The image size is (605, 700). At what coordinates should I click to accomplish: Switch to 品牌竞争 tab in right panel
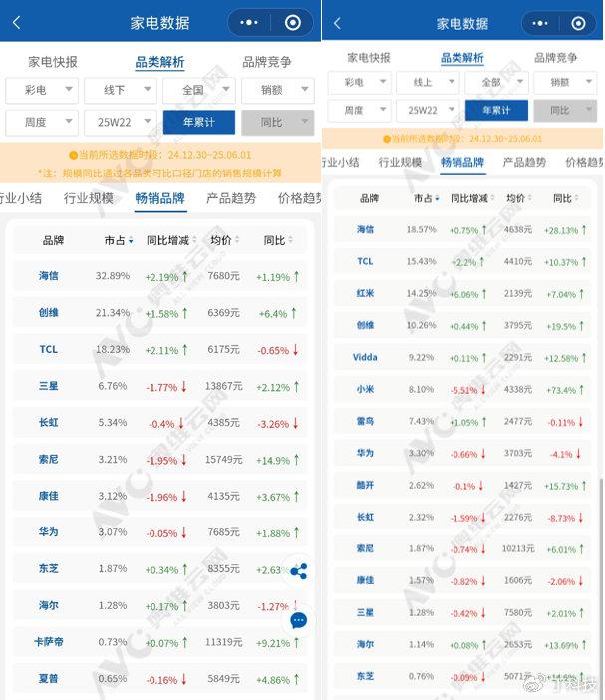556,58
